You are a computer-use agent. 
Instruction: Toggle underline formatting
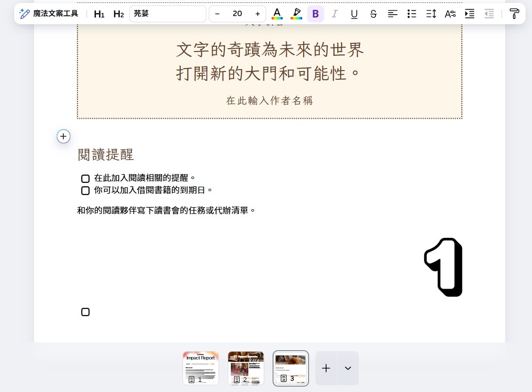[354, 14]
